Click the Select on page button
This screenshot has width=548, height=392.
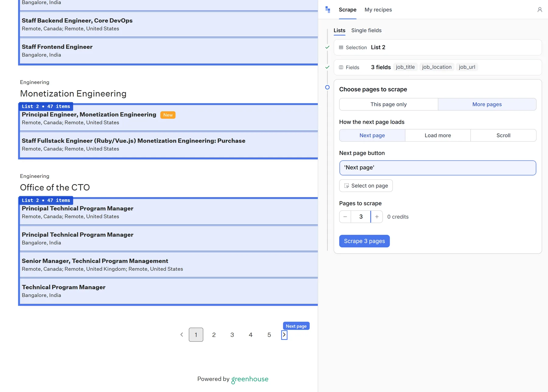[366, 186]
